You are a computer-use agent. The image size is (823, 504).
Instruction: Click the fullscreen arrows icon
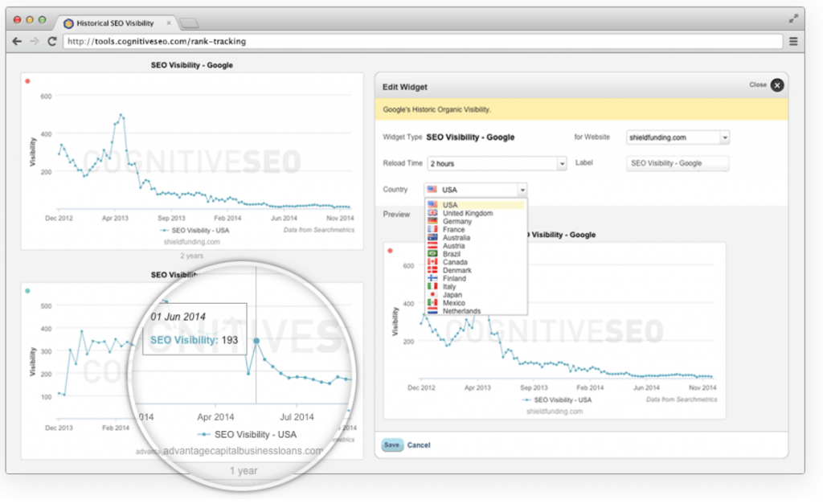pyautogui.click(x=793, y=19)
